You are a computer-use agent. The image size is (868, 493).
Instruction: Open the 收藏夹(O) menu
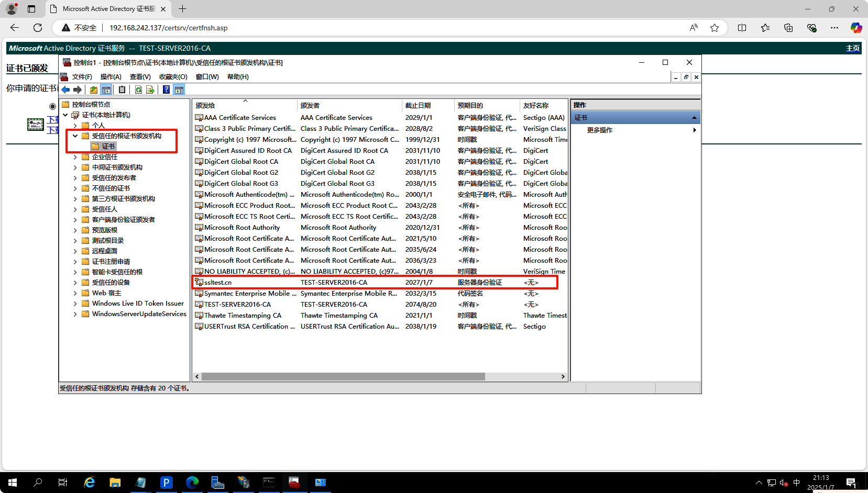[173, 77]
